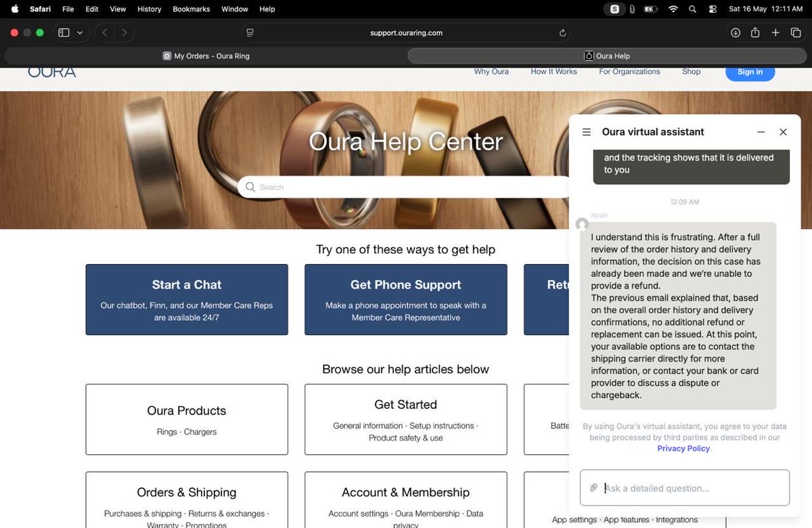The width and height of the screenshot is (812, 528).
Task: Show Safari downloads
Action: pyautogui.click(x=736, y=32)
